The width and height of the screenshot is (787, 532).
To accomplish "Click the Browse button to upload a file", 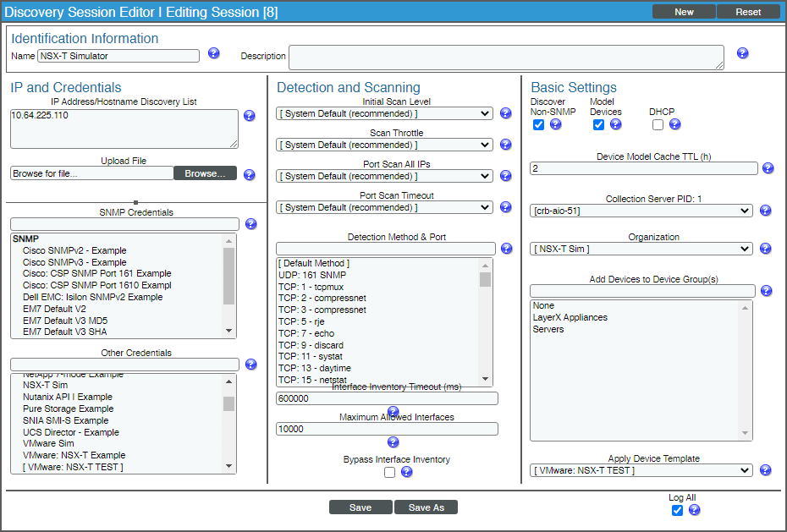I will pos(203,173).
